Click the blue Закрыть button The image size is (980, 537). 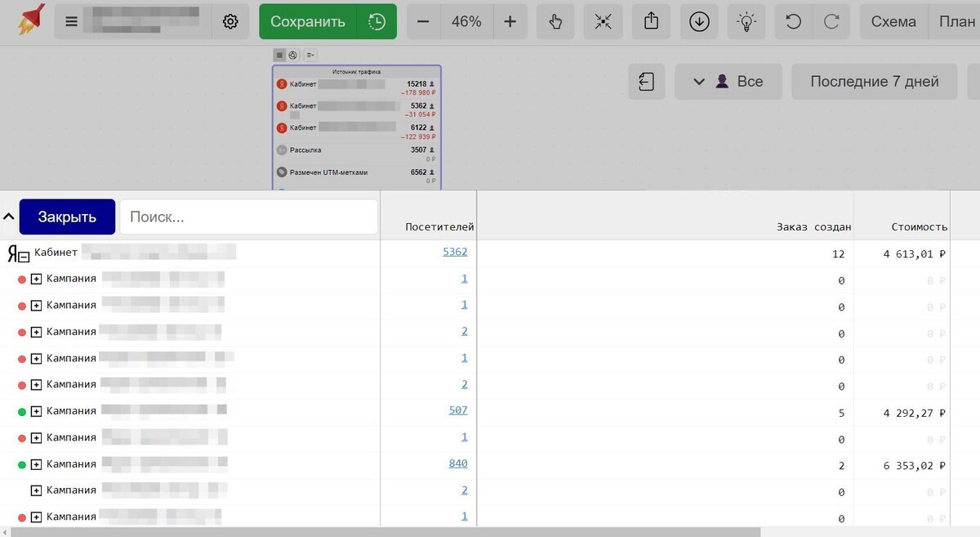pyautogui.click(x=67, y=217)
